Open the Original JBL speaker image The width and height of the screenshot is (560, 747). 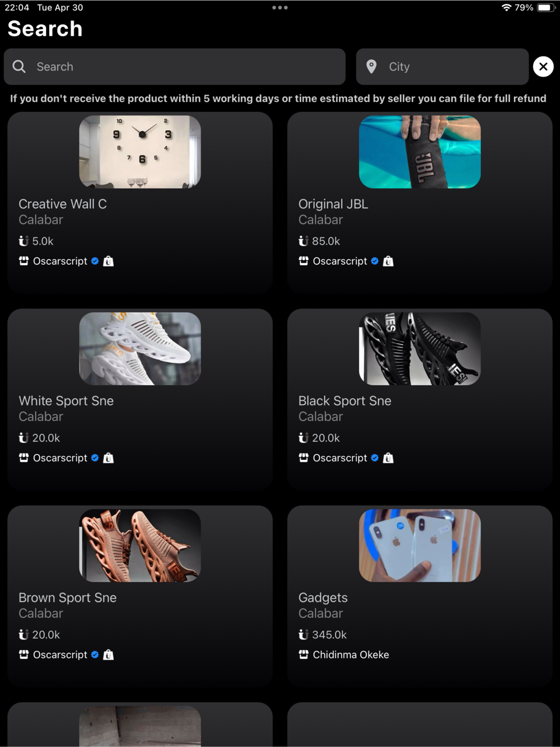[x=420, y=152]
